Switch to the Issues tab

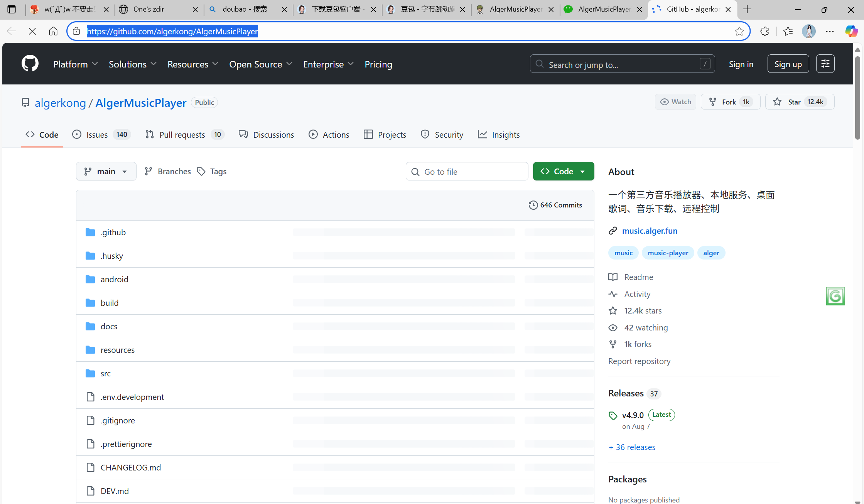click(x=101, y=135)
